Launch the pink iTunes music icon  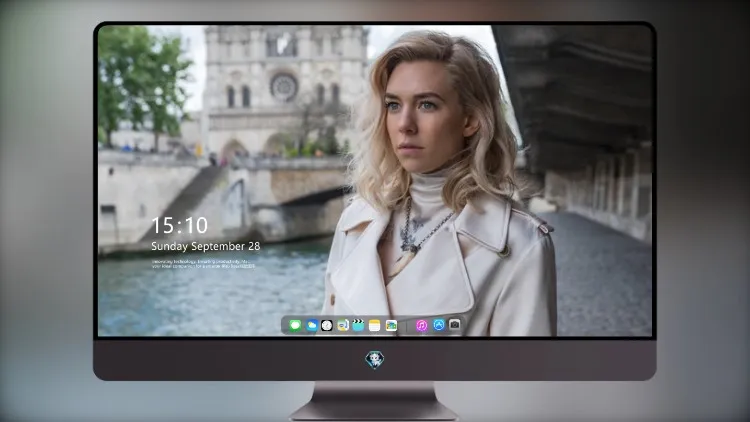(x=421, y=325)
